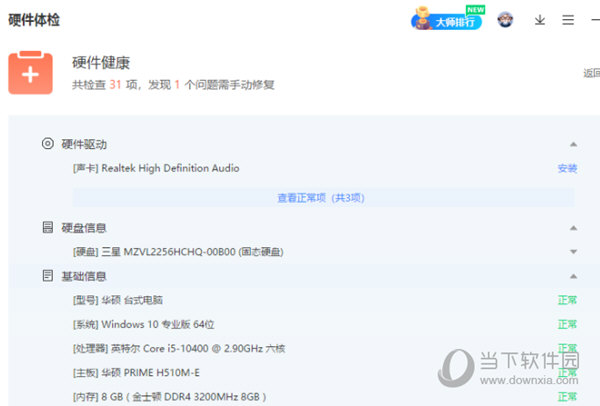
Task: Click 安装 for Realtek audio driver
Action: pos(567,168)
